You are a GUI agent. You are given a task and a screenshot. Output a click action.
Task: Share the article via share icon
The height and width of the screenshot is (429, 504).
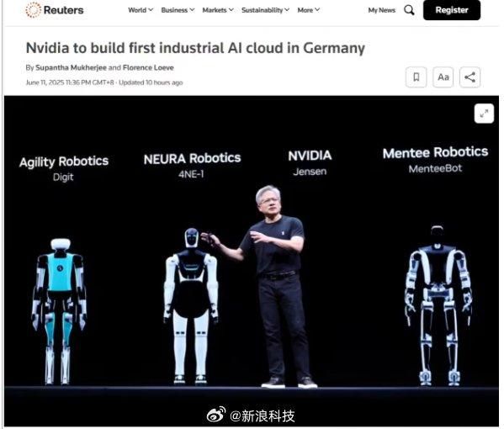coord(470,77)
